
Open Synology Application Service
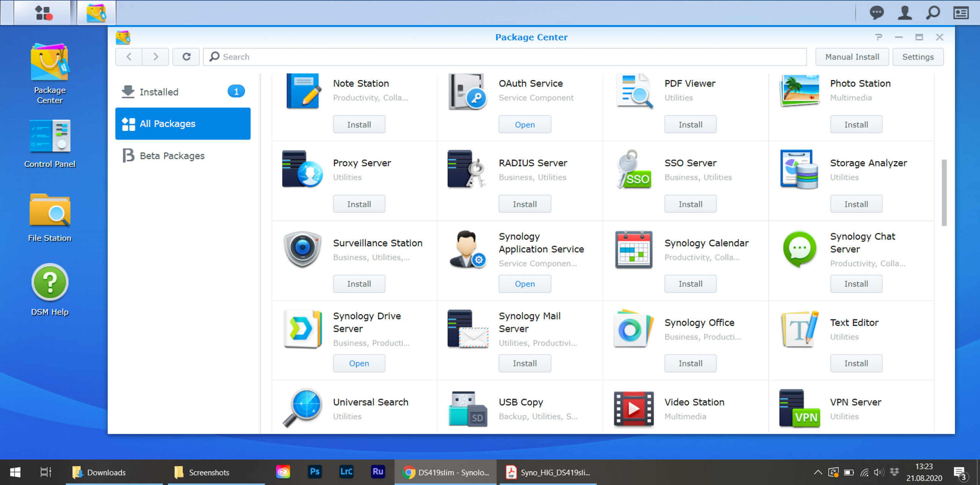point(524,283)
